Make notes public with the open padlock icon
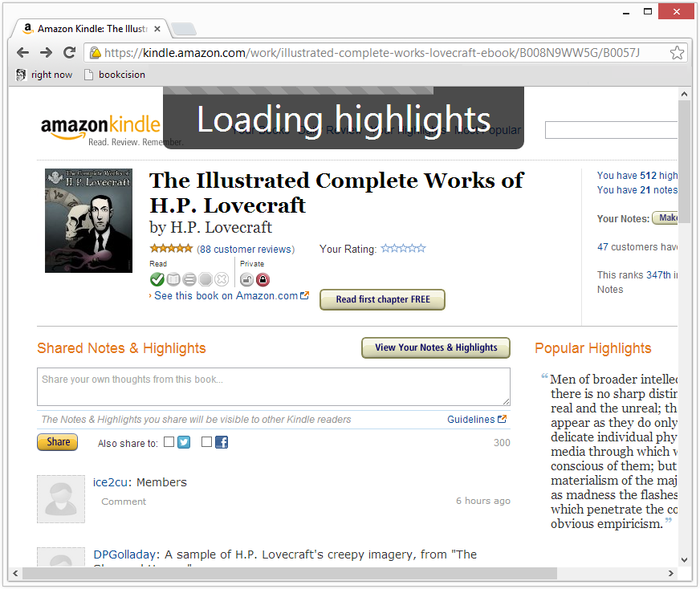The height and width of the screenshot is (589, 700). click(246, 279)
